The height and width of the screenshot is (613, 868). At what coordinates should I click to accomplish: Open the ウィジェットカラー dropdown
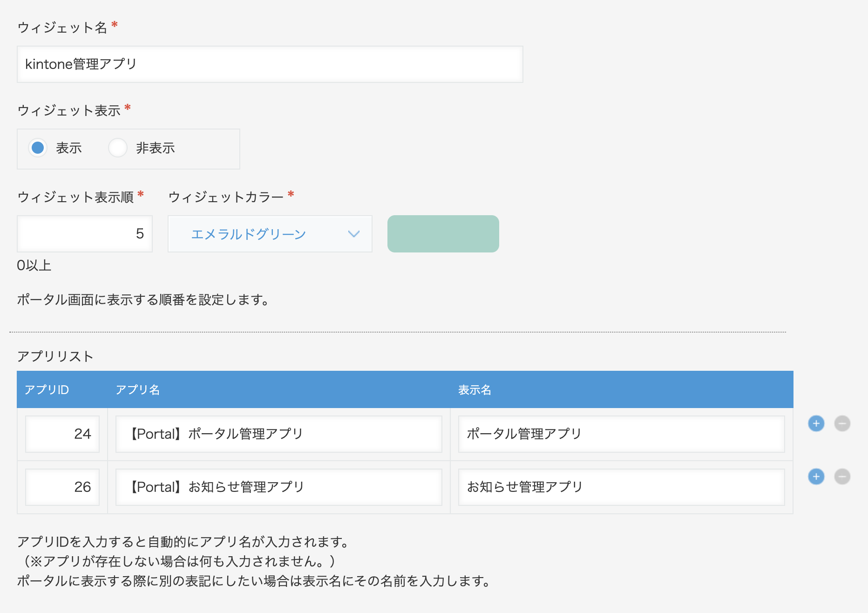coord(270,234)
